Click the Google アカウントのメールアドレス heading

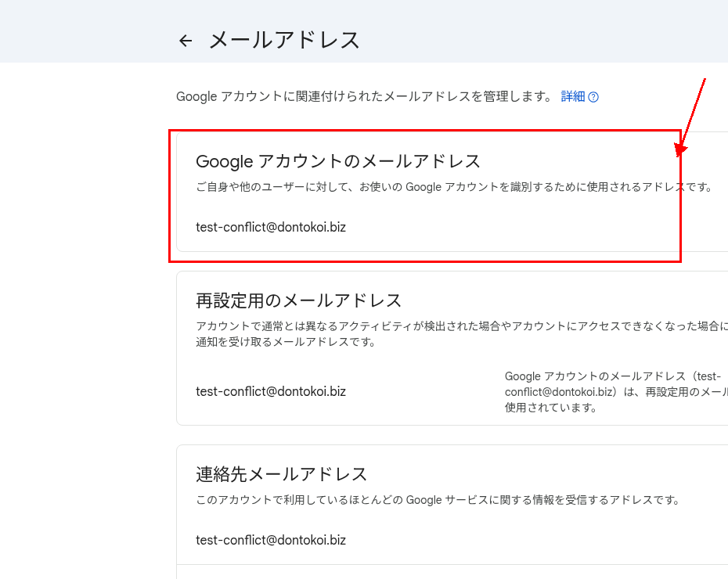tap(338, 161)
